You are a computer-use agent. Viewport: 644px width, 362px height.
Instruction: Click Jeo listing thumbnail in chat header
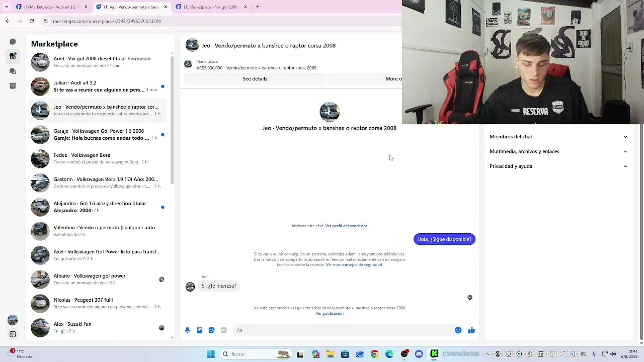click(x=192, y=45)
